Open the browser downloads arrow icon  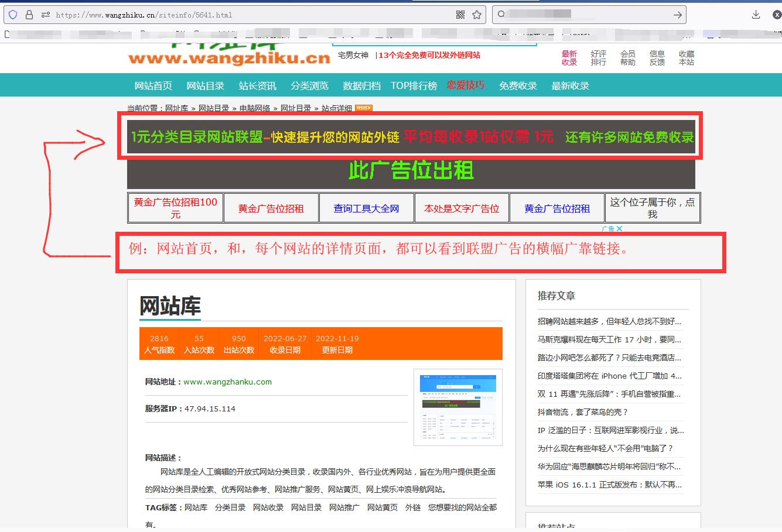pyautogui.click(x=756, y=15)
